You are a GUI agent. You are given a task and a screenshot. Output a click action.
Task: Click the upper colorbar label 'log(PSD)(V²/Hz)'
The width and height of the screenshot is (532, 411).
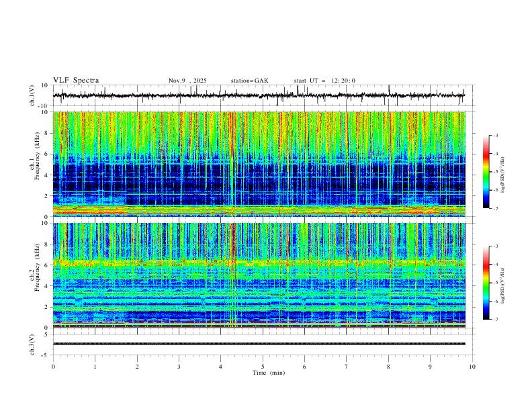click(503, 175)
